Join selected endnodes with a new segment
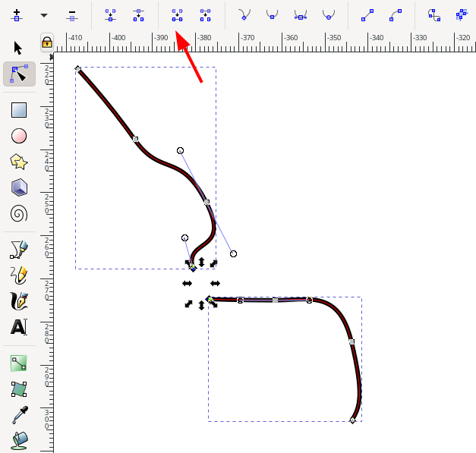The width and height of the screenshot is (476, 453). [177, 14]
